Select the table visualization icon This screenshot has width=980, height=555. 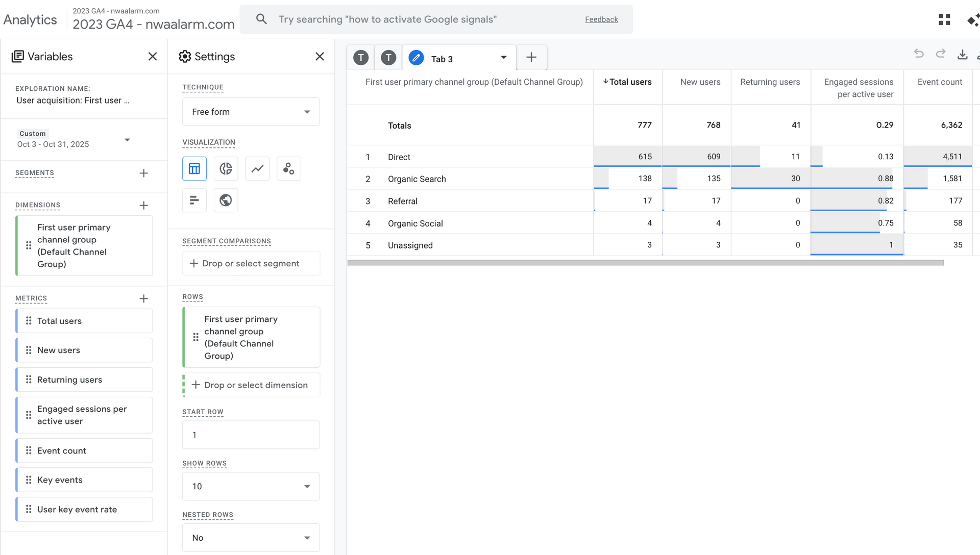pyautogui.click(x=194, y=169)
